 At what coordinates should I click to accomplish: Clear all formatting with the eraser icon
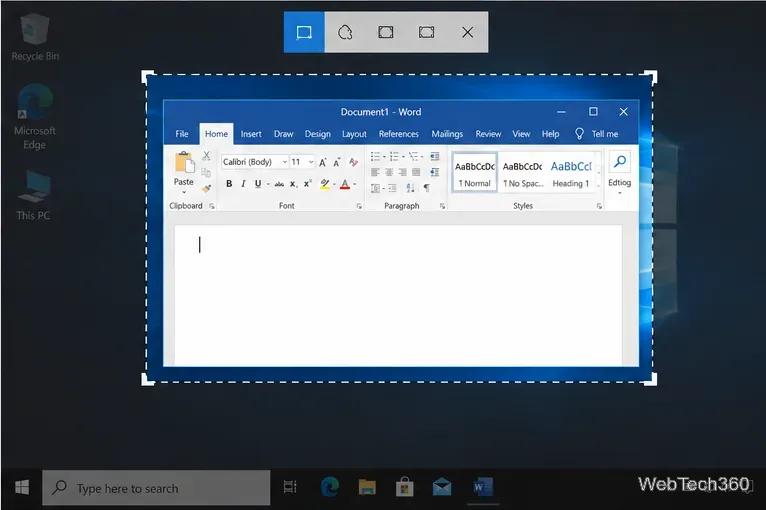[x=353, y=162]
